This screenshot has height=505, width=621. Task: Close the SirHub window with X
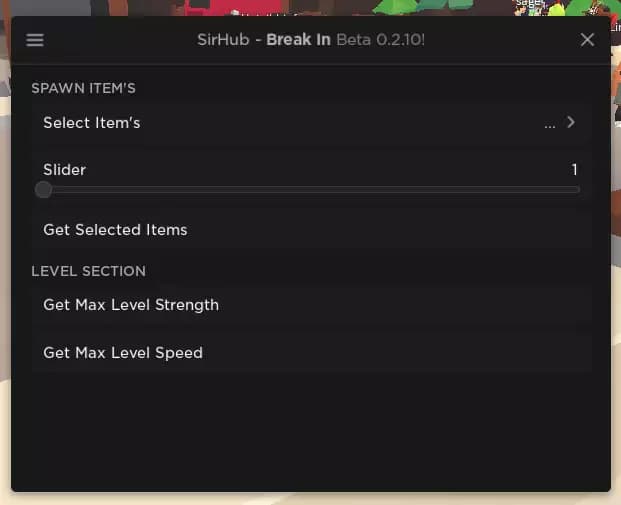(x=587, y=40)
